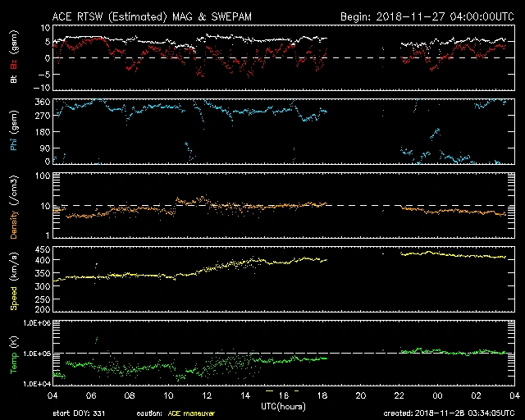Click the 00 hour tick label
Viewport: 525px width, 420px height.
point(436,395)
